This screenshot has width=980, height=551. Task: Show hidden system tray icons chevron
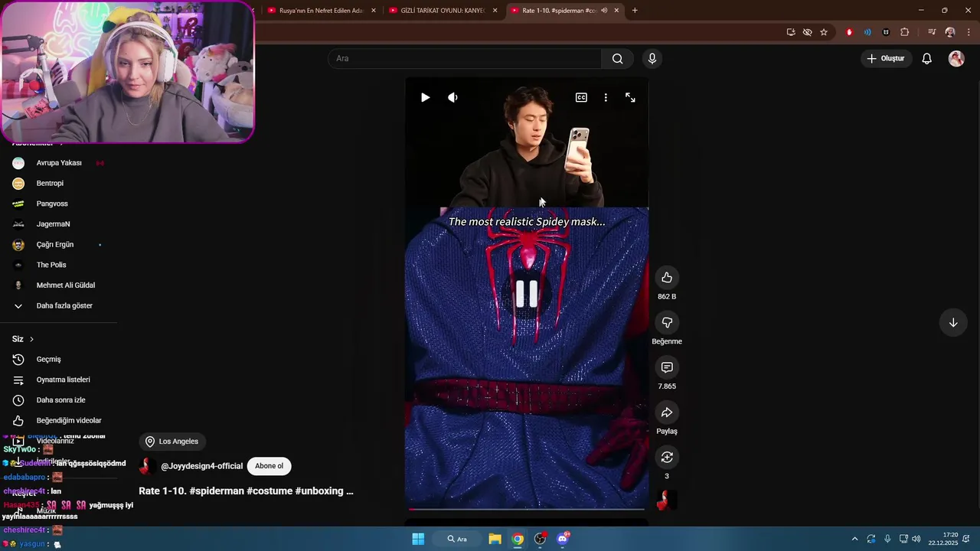pyautogui.click(x=854, y=539)
